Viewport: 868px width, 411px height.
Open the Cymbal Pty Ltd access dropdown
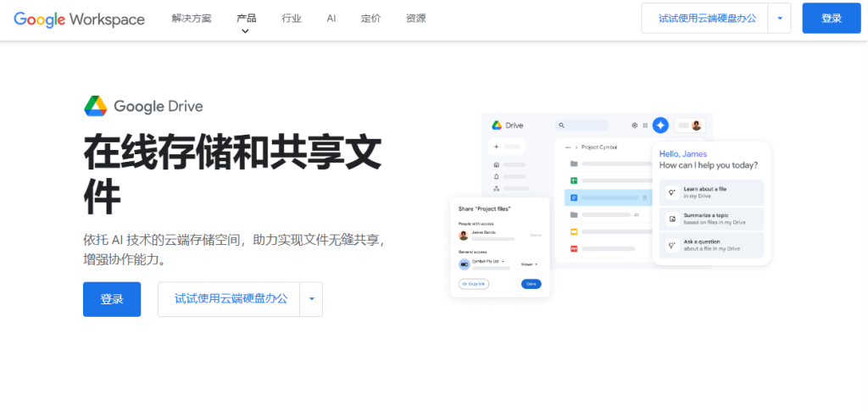coord(488,261)
